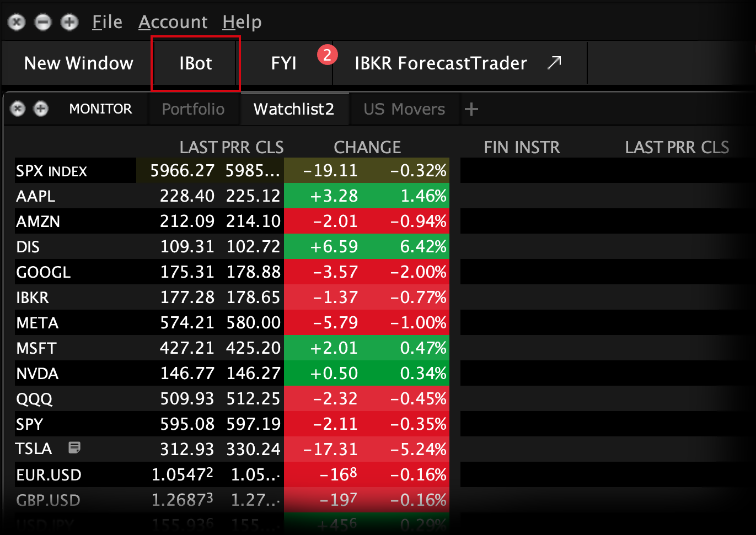This screenshot has height=535, width=756.
Task: Click the CHANGE column header
Action: click(367, 147)
